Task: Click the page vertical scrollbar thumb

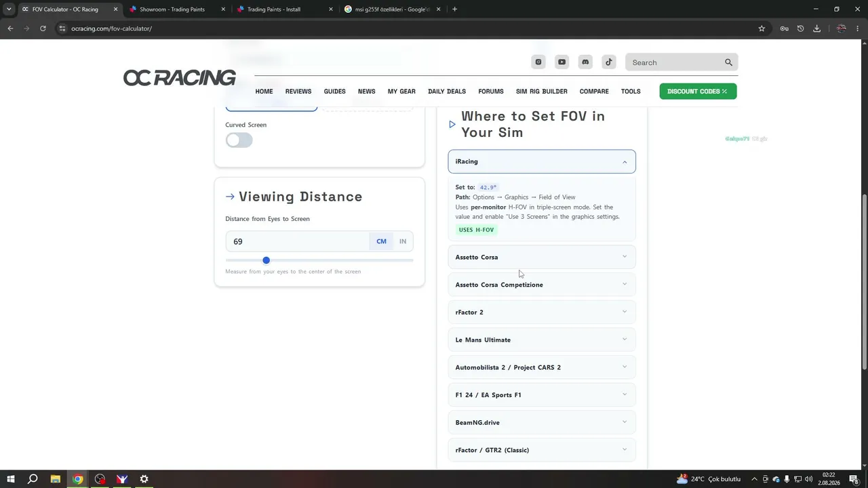Action: point(865,281)
